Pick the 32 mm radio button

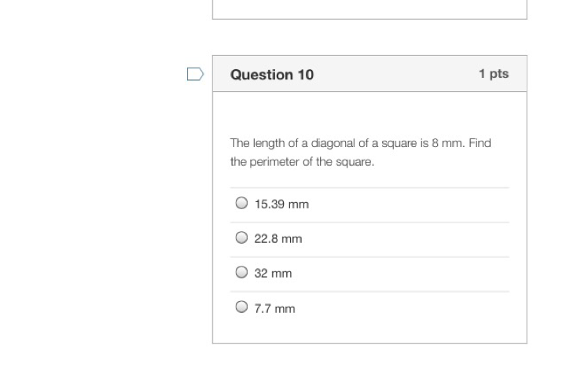(241, 272)
